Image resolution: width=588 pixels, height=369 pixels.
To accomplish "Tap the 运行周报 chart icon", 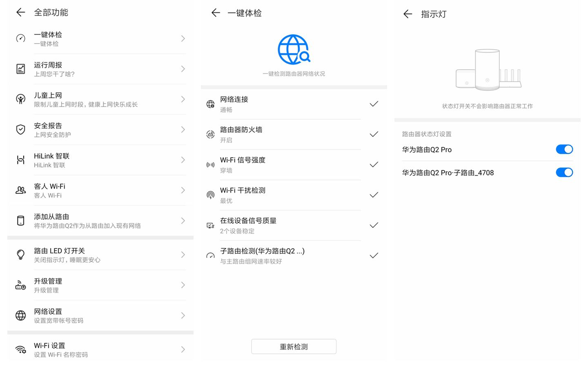I will (x=20, y=69).
